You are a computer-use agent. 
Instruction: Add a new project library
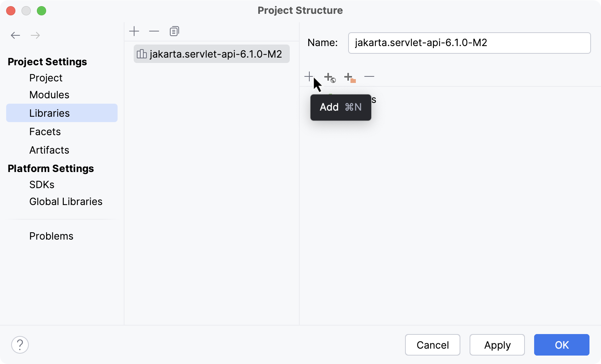[134, 31]
